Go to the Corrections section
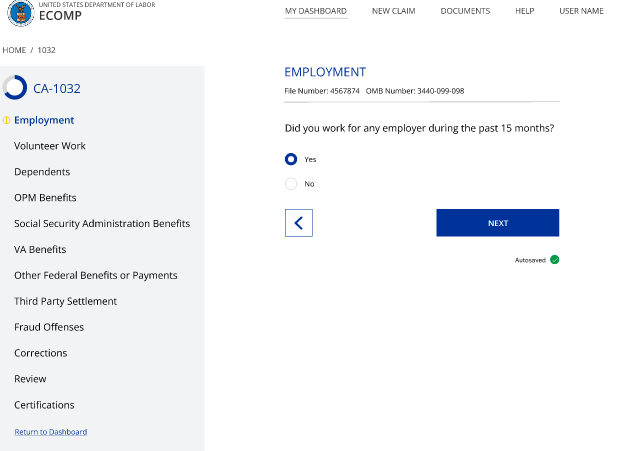 pos(41,353)
